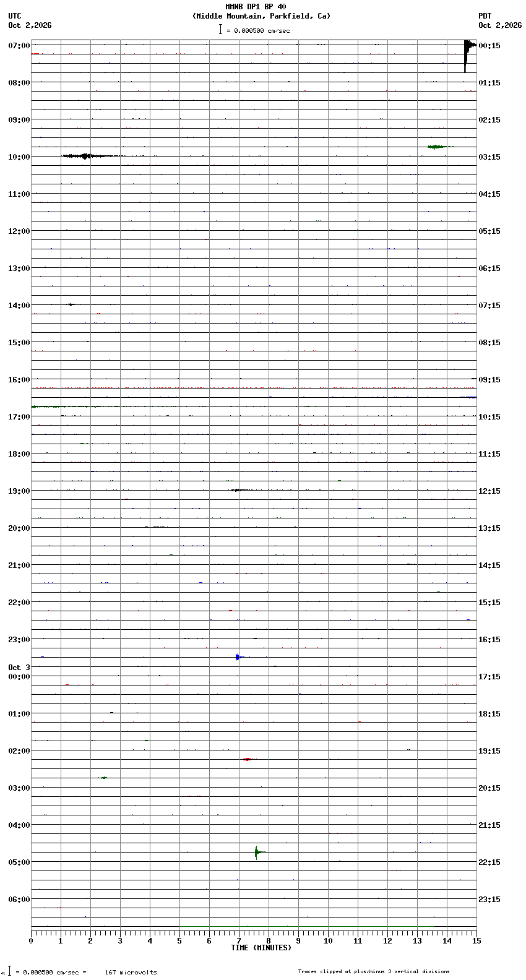Click the 19:15 PDT time label
Image resolution: width=526 pixels, height=980 pixels.
(489, 751)
